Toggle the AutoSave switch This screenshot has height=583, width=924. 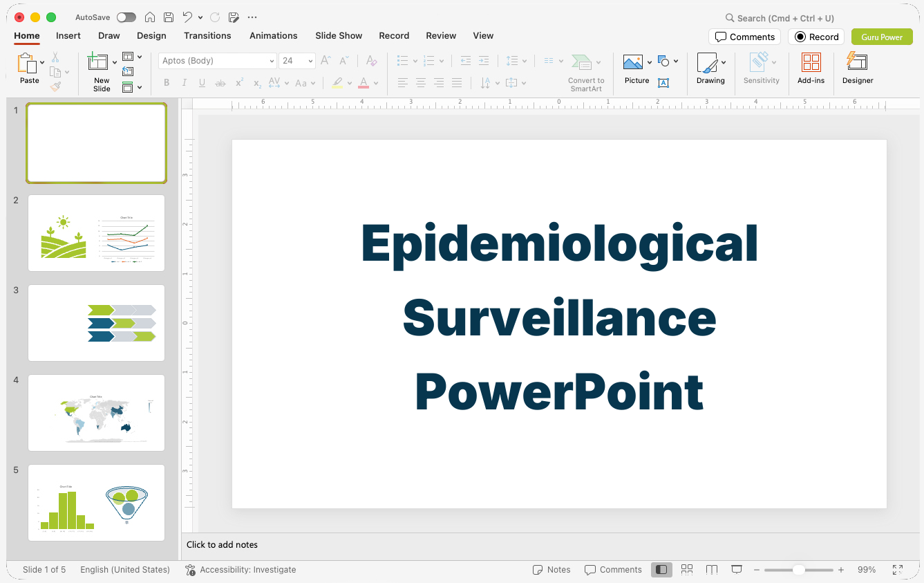(x=126, y=17)
